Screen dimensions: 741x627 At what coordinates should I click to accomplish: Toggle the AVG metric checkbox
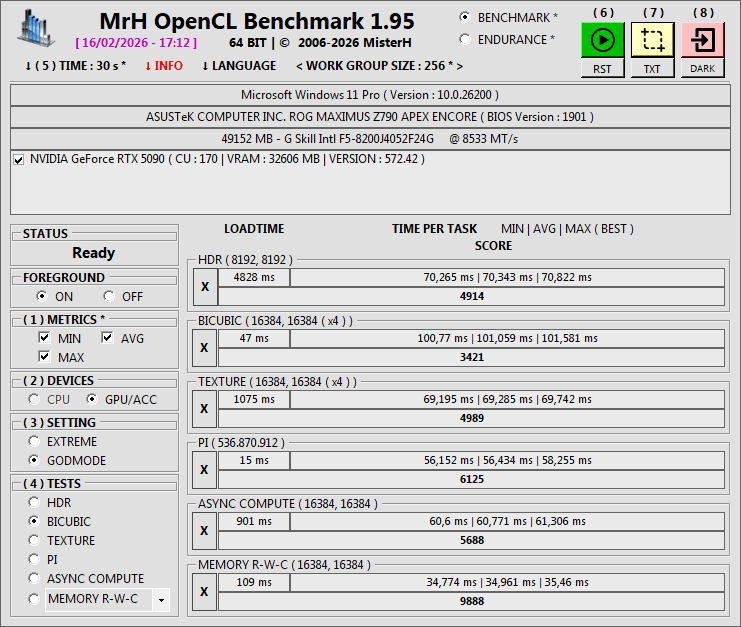coord(107,337)
